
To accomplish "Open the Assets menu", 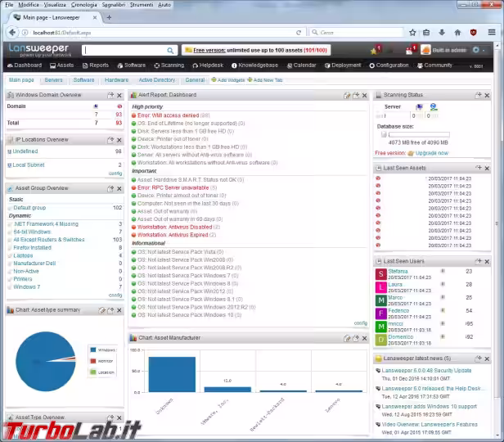I will coord(62,65).
